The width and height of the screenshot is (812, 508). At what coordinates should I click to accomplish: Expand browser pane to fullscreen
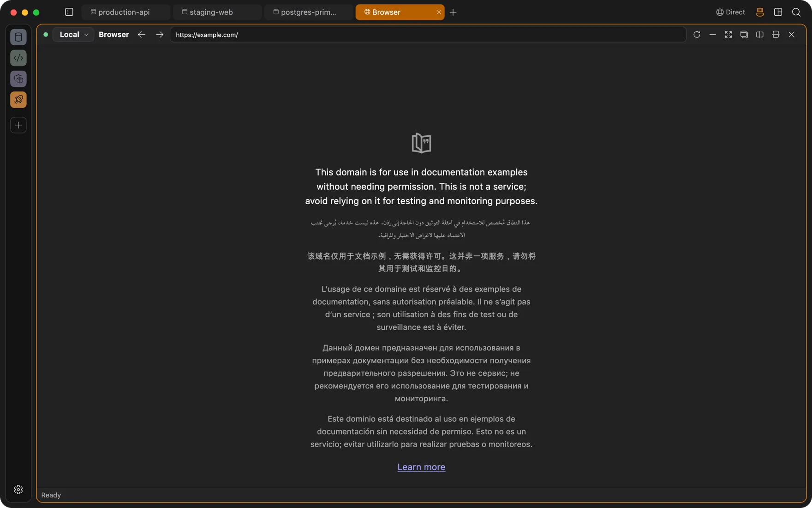pos(728,35)
